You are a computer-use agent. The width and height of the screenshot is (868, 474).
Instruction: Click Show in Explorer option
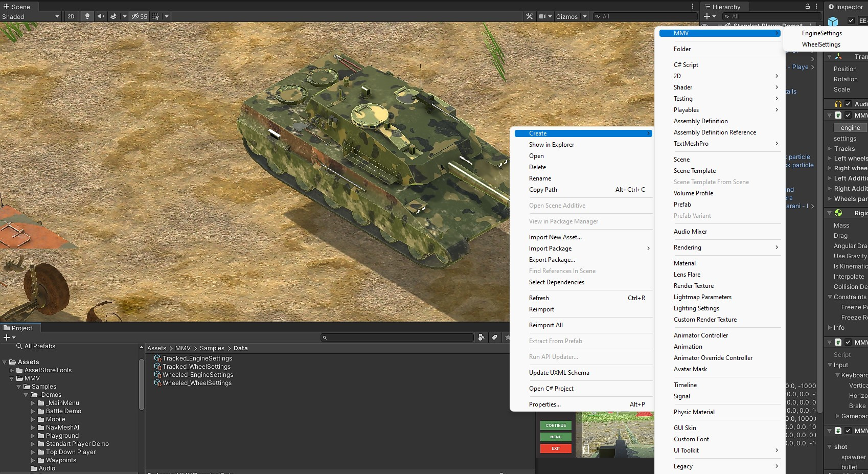551,145
